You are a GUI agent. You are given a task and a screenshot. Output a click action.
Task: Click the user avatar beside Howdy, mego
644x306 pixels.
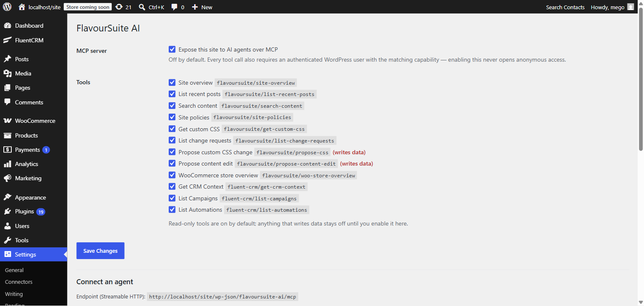point(631,7)
